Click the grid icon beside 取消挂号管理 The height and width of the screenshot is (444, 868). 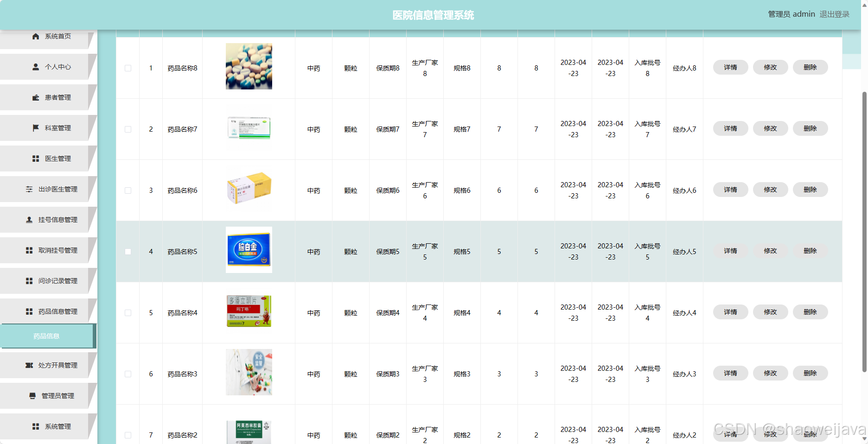(x=29, y=250)
